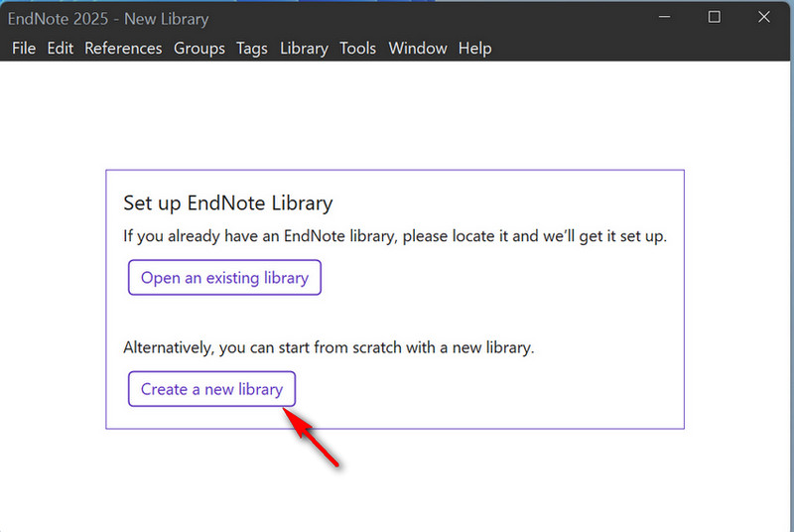
Task: Open the Library menu
Action: pyautogui.click(x=304, y=48)
